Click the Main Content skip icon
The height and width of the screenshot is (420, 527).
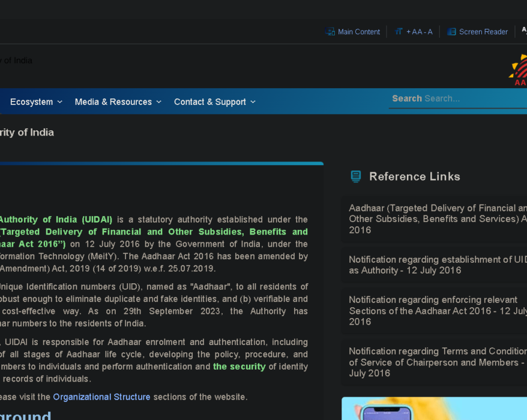coord(330,32)
